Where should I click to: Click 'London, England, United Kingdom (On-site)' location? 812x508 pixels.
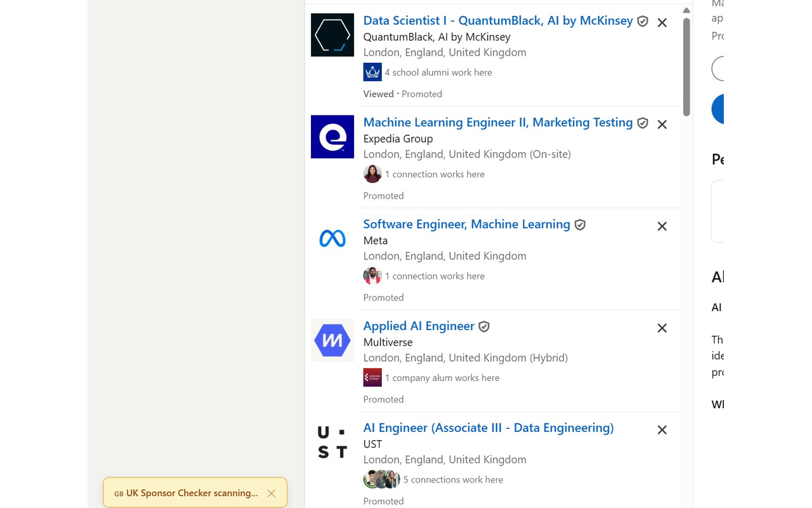coord(467,154)
